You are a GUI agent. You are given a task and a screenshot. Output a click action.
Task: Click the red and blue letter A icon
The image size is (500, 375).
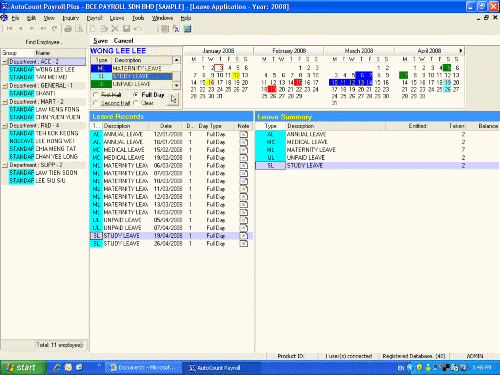[x=176, y=29]
